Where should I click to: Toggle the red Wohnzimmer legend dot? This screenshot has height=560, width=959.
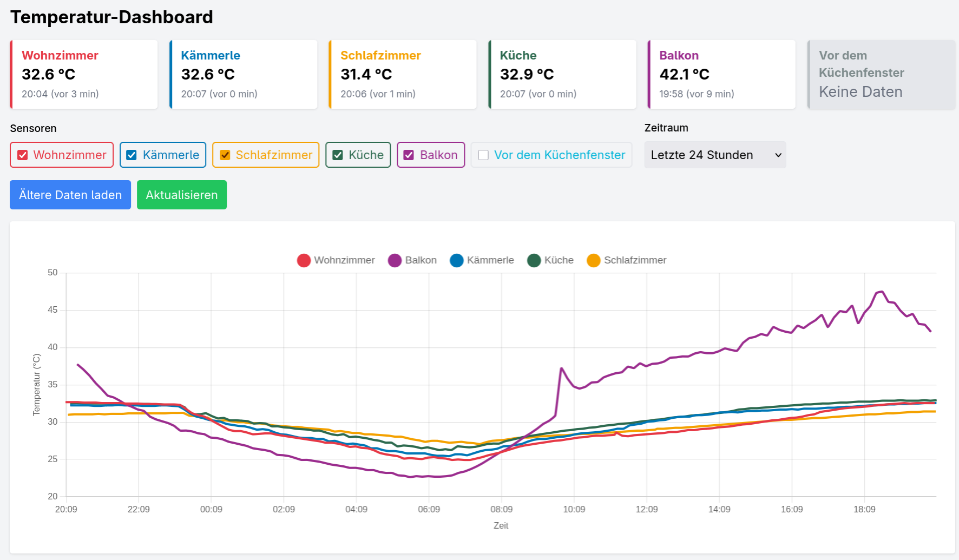pyautogui.click(x=304, y=260)
